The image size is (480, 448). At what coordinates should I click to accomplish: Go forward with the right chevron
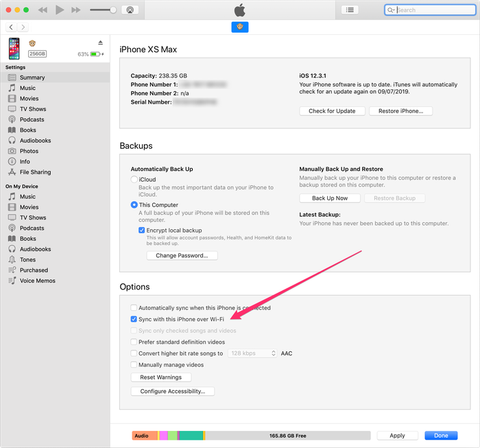click(23, 27)
